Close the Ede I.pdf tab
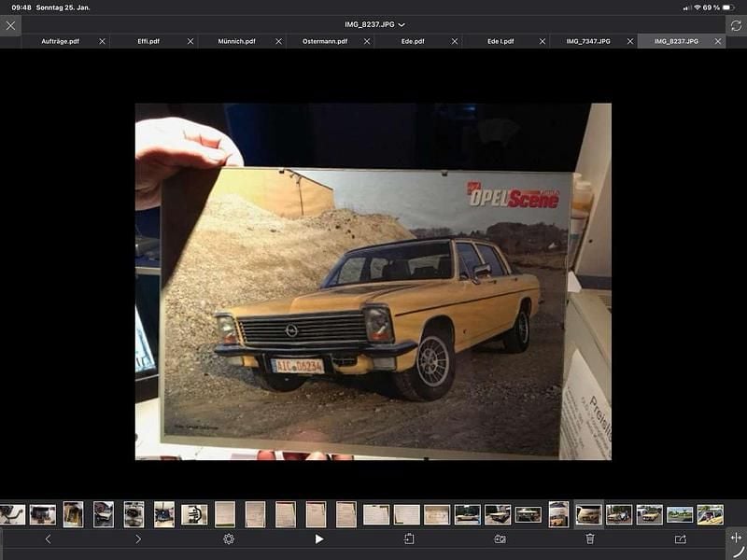Viewport: 747px width, 560px height. 543,42
